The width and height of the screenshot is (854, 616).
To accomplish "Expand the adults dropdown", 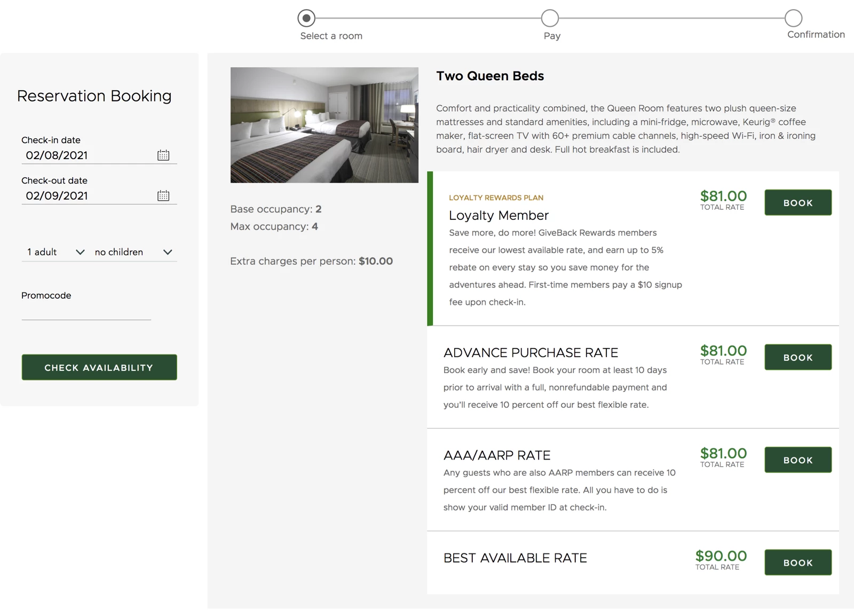I will click(x=56, y=252).
